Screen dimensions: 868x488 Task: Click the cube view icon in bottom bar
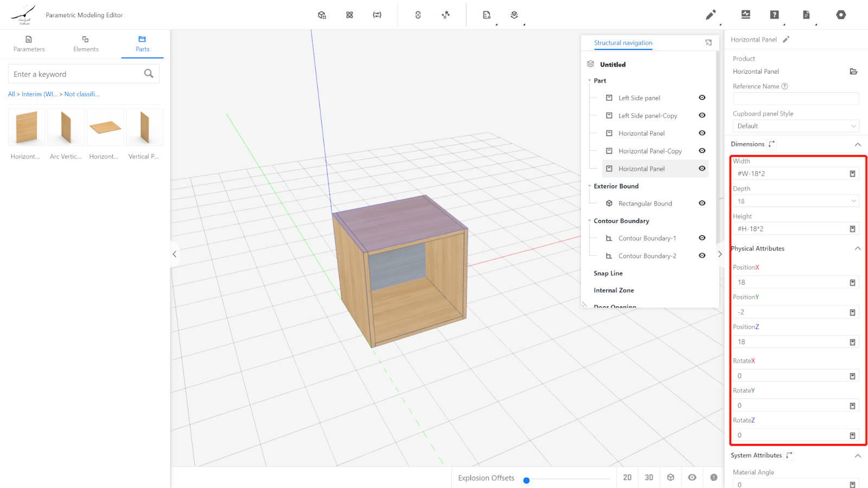pyautogui.click(x=671, y=478)
